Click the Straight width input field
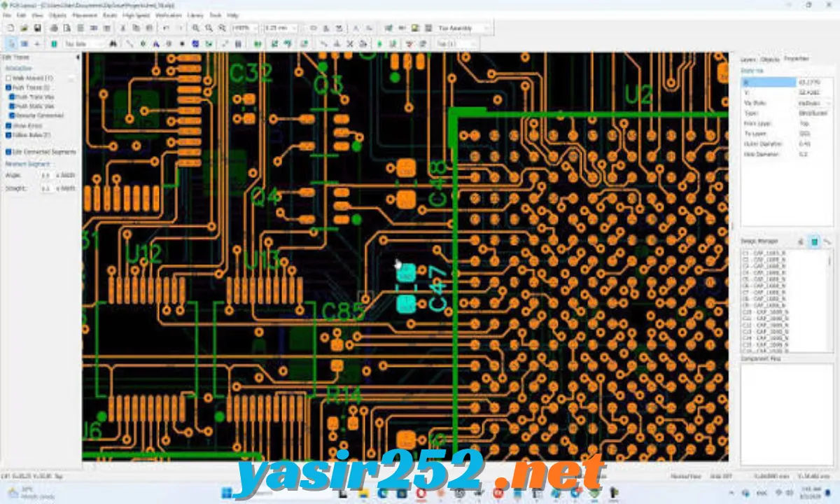Image resolution: width=840 pixels, height=504 pixels. pos(46,188)
